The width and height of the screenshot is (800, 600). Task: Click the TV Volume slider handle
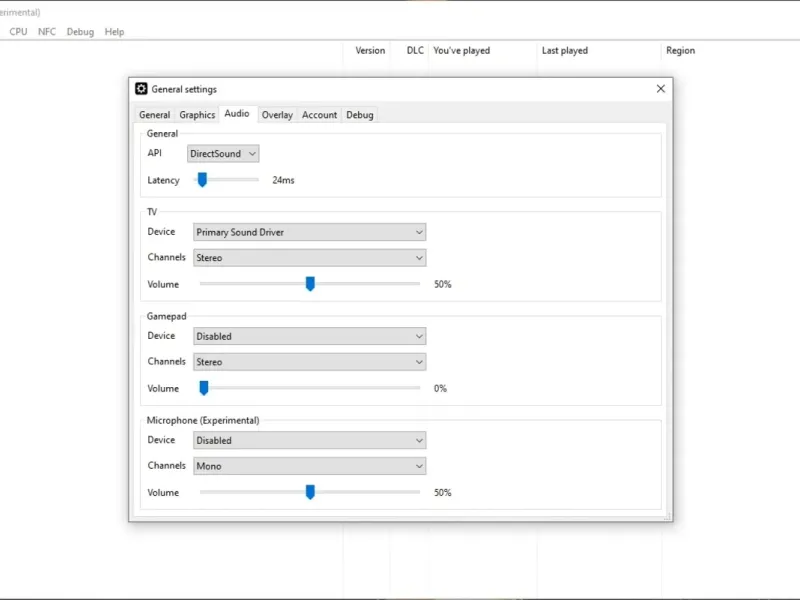[x=310, y=284]
